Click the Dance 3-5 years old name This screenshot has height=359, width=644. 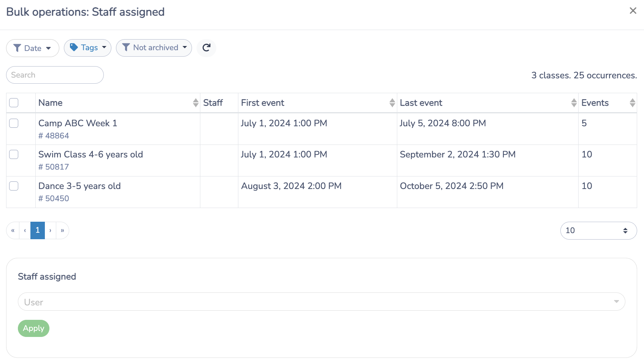(x=79, y=186)
